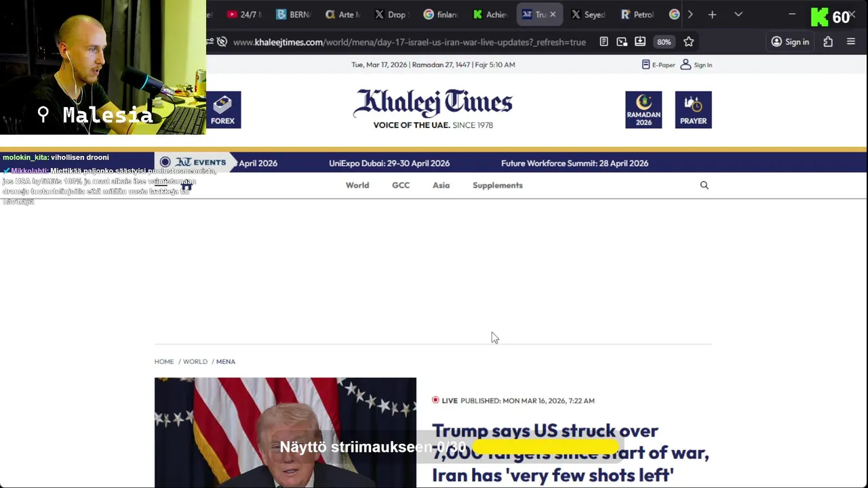The height and width of the screenshot is (488, 868).
Task: Go to HOME breadcrumb
Action: point(164,361)
